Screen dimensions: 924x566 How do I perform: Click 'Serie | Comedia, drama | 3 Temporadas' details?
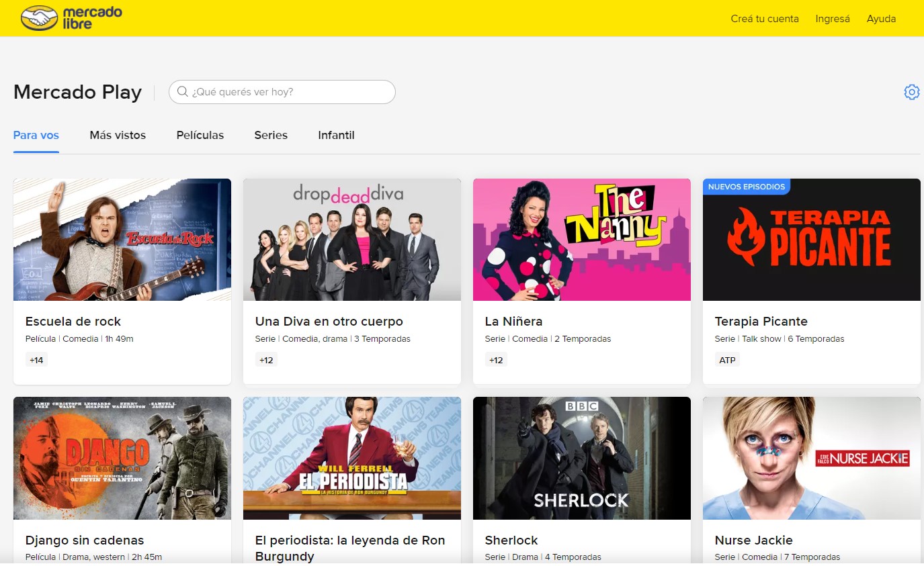click(333, 339)
